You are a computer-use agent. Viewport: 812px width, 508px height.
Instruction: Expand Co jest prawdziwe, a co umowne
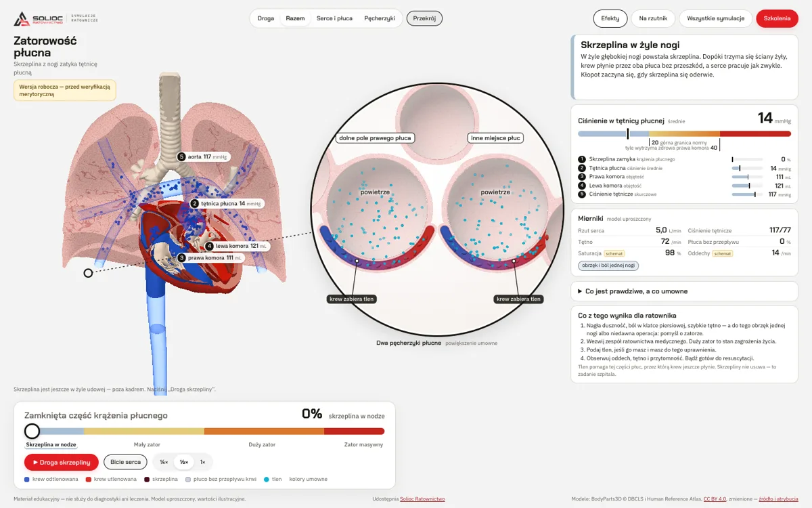(684, 291)
